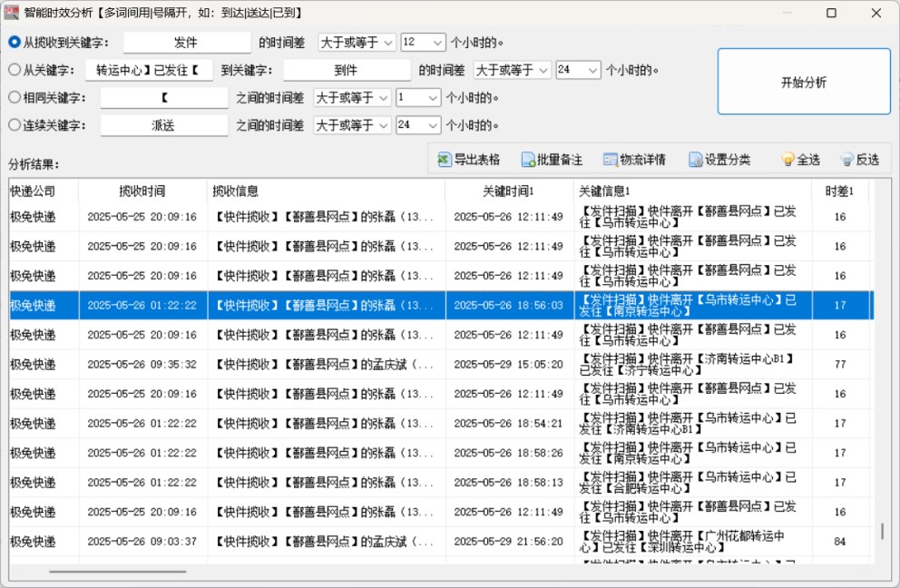The width and height of the screenshot is (900, 588).
Task: Minimize the 智能时效分析 window
Action: pyautogui.click(x=787, y=13)
